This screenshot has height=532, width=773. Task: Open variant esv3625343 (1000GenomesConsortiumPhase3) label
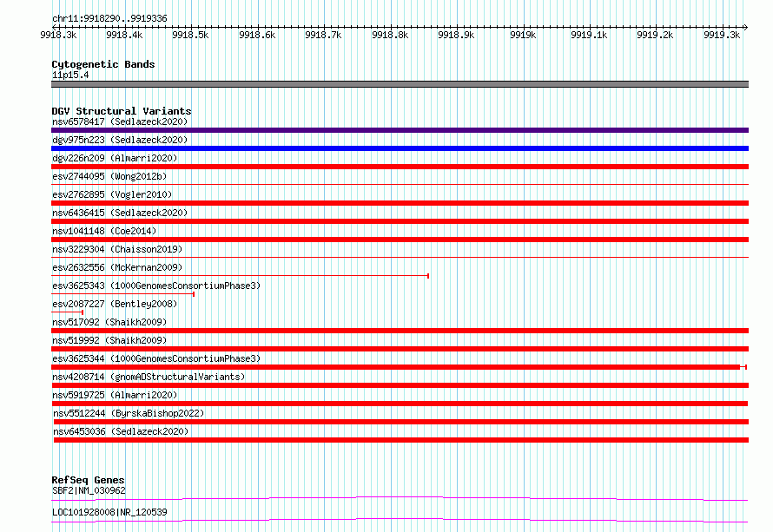tap(156, 286)
